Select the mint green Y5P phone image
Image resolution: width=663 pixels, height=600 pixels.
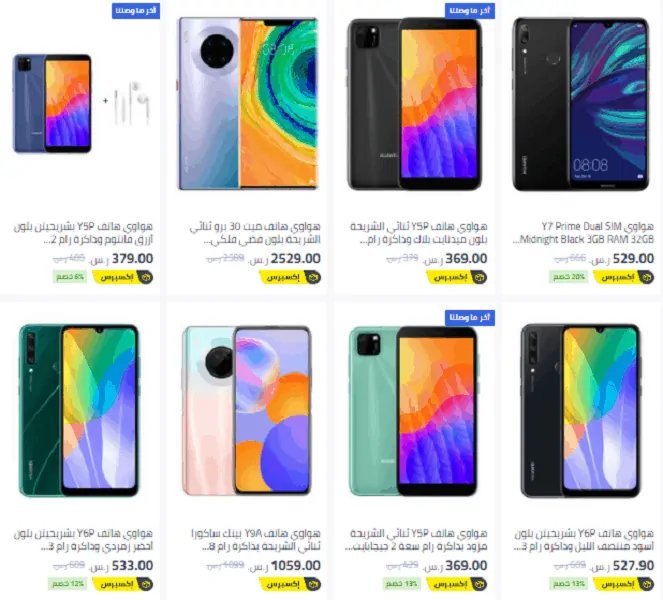[413, 411]
